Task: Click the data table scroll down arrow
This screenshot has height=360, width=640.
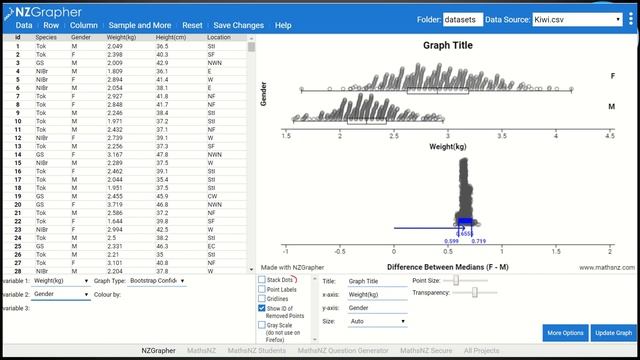Action: click(x=251, y=269)
